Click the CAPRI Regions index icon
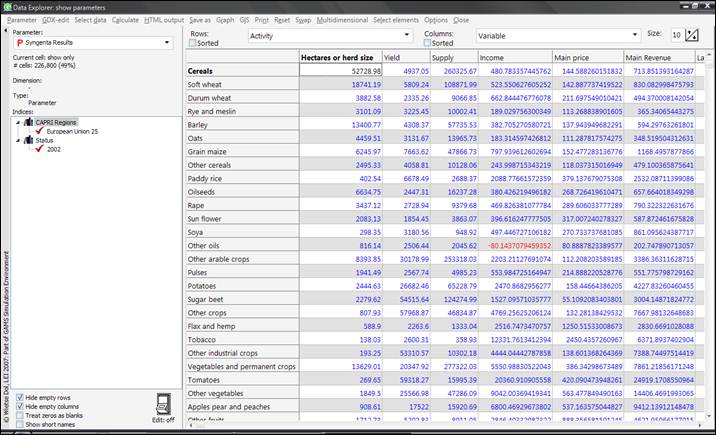Screen dimensions: 716x435 pos(27,121)
